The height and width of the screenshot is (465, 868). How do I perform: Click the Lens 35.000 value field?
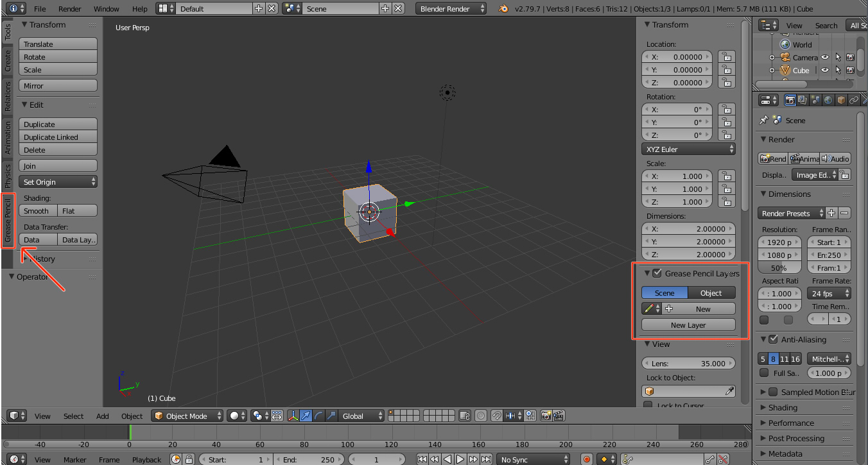(x=688, y=363)
